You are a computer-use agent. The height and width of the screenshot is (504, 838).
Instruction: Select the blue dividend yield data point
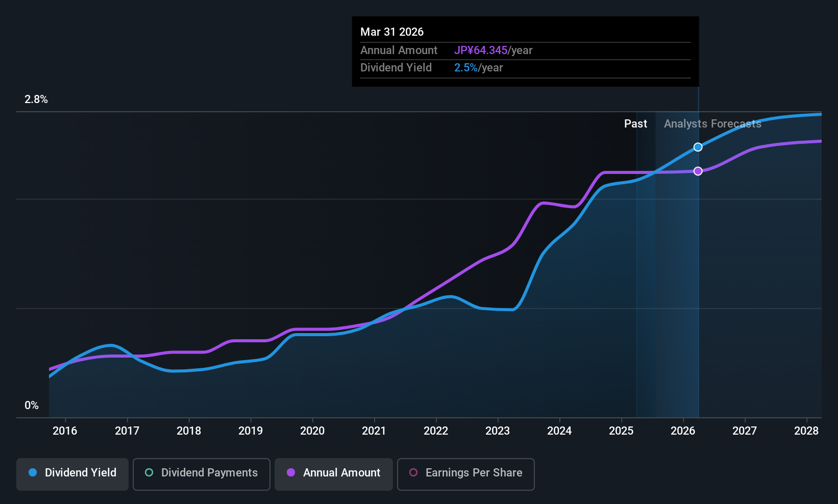(698, 147)
